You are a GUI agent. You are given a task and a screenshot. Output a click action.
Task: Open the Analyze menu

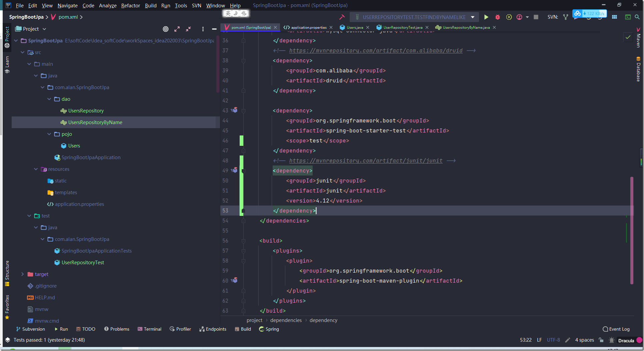tap(108, 5)
